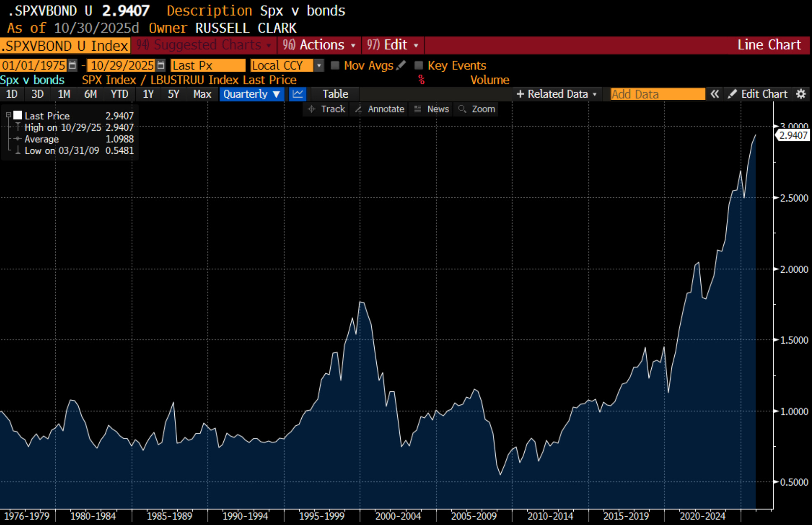This screenshot has width=812, height=525.
Task: Expand the Related Data dropdown
Action: pyautogui.click(x=556, y=94)
